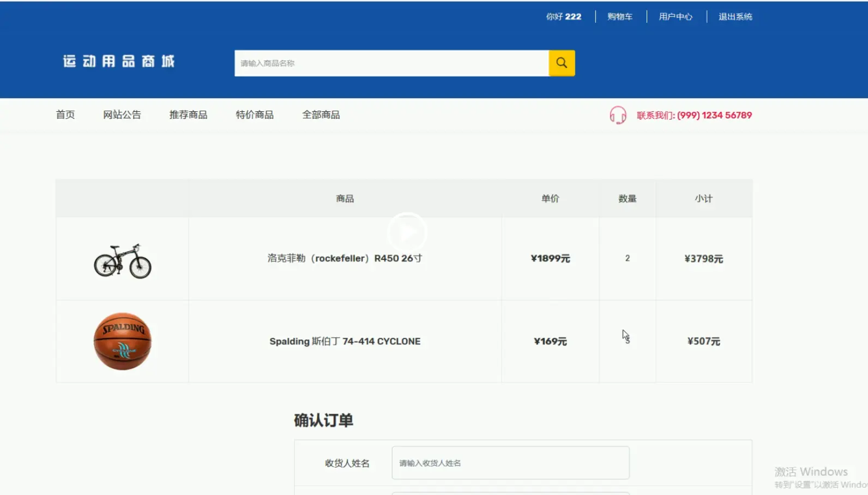Click 退出系统 to log out
This screenshot has width=868, height=495.
pos(736,16)
